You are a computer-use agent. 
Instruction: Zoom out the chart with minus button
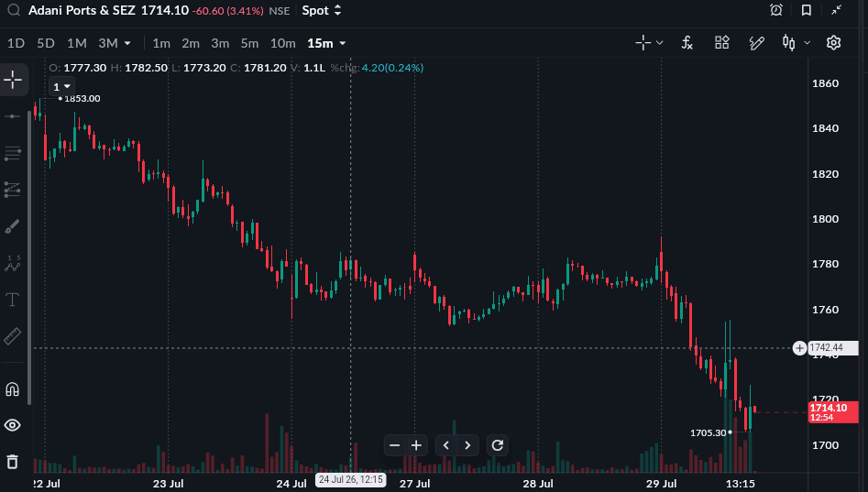(395, 445)
